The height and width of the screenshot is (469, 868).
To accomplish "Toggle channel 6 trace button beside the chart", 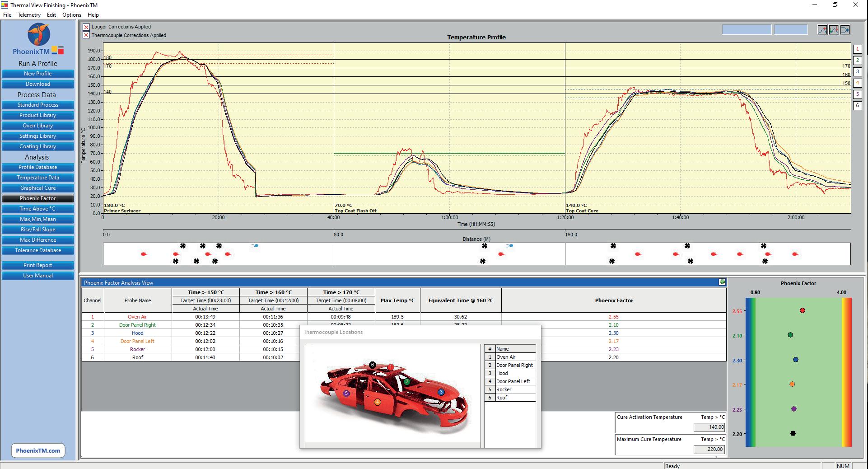I will coord(857,105).
